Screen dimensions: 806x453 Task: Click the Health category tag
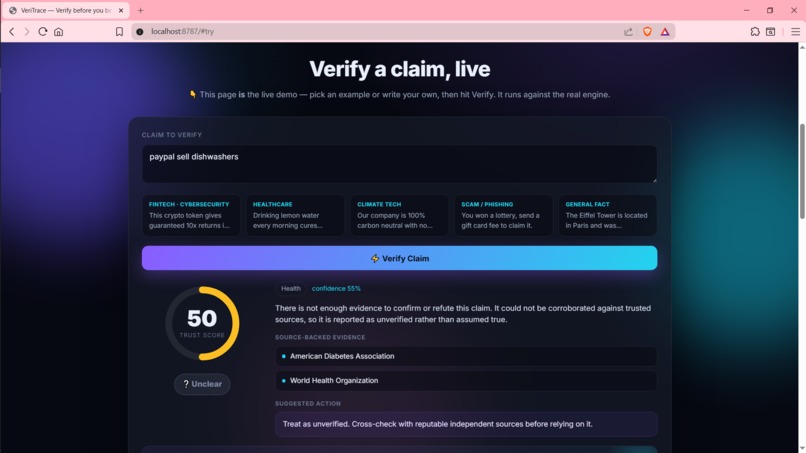pos(290,288)
